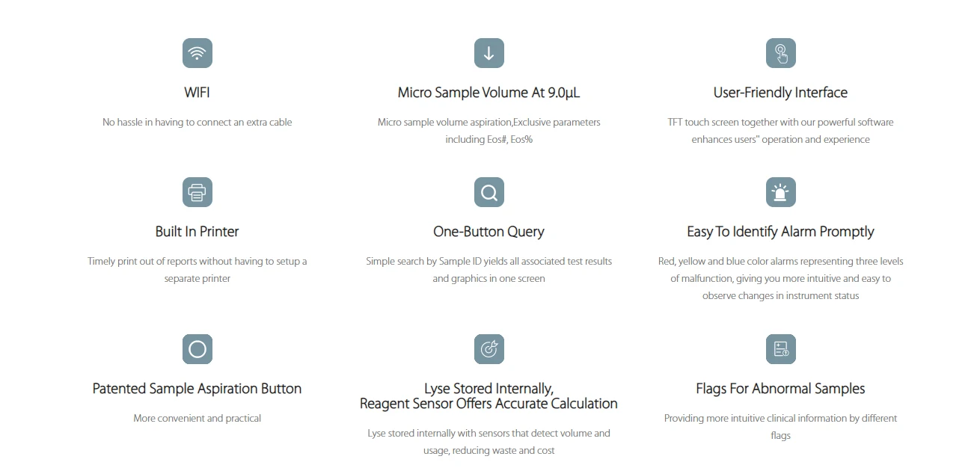
Task: Click Easy To Identify Alarm Promptly heading
Action: point(780,232)
